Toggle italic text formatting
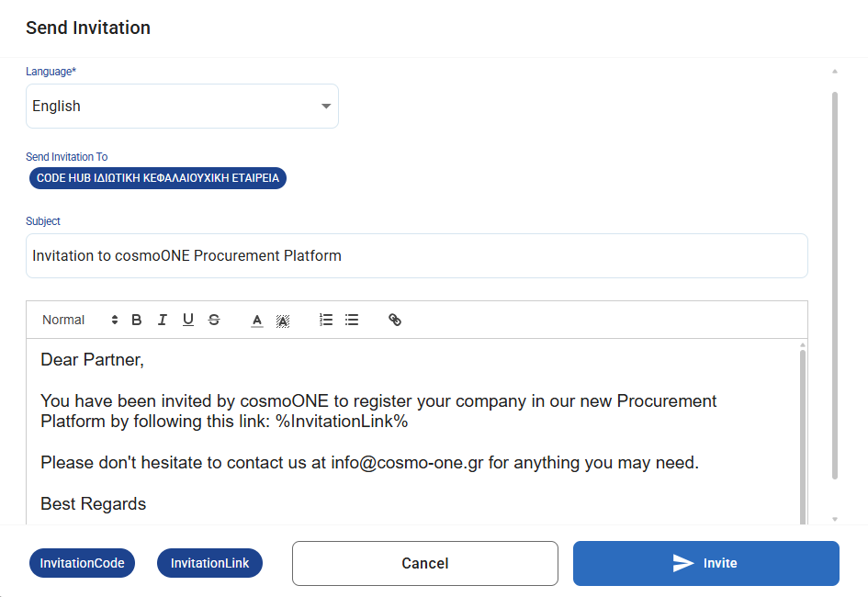Image resolution: width=868 pixels, height=597 pixels. 163,320
